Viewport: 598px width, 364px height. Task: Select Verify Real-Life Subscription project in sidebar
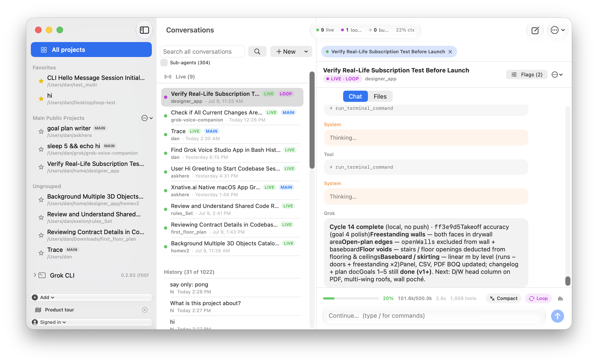tap(91, 167)
